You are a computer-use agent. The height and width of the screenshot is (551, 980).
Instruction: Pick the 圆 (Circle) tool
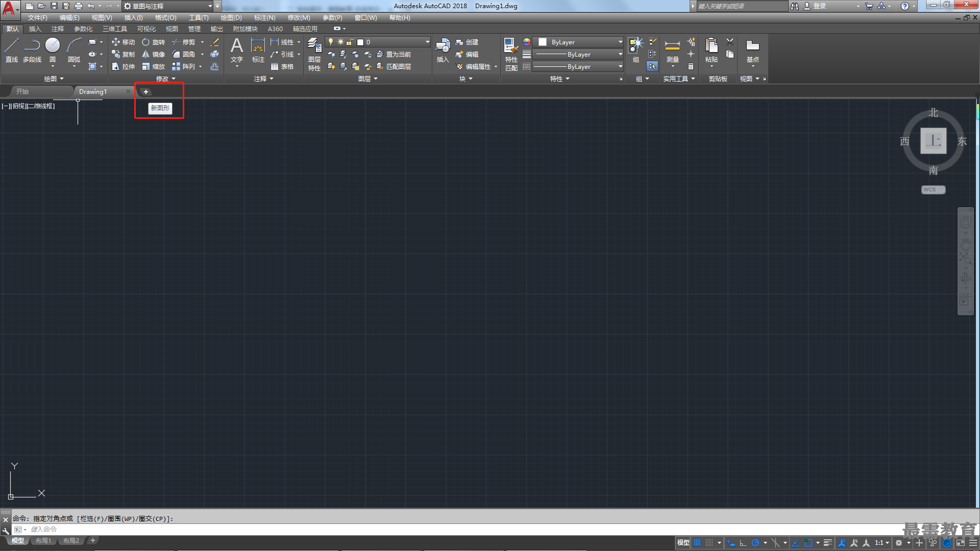pyautogui.click(x=53, y=50)
